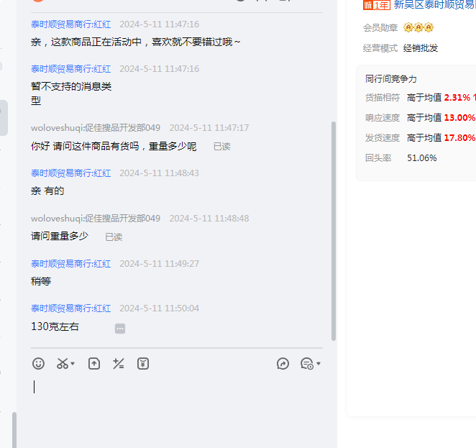This screenshot has width=476, height=448.
Task: Click the 请问重量多少 message text
Action: click(60, 236)
